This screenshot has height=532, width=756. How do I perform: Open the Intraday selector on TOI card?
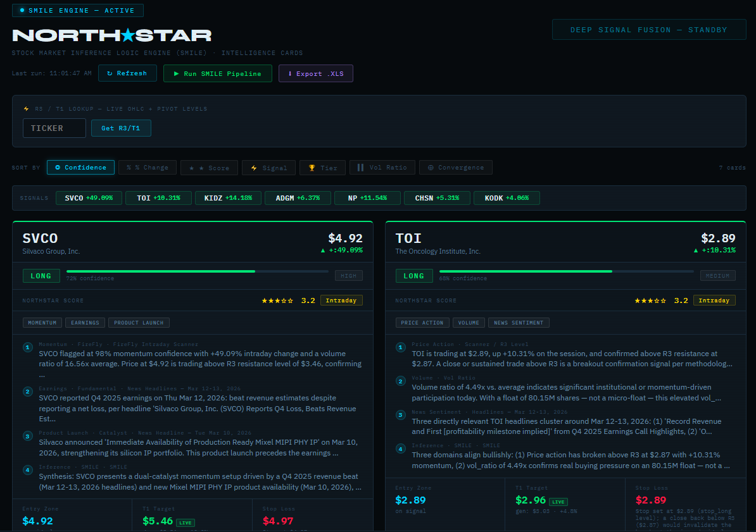[x=714, y=300]
